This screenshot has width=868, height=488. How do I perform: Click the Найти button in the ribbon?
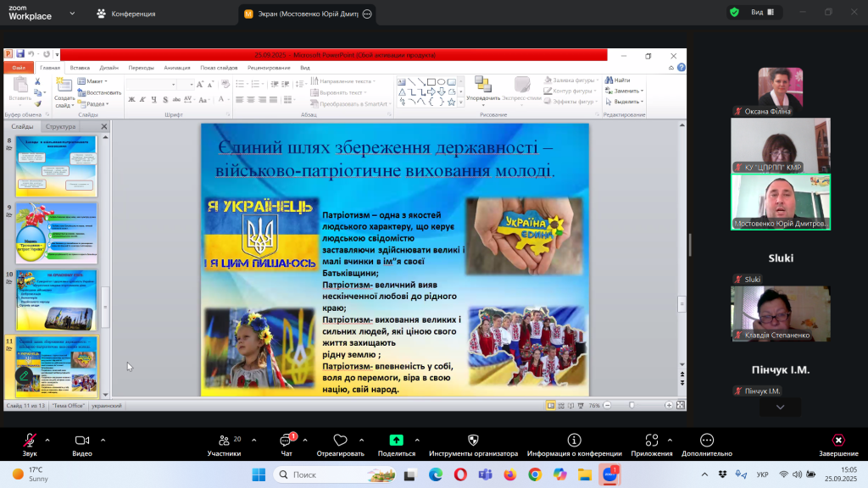click(620, 80)
